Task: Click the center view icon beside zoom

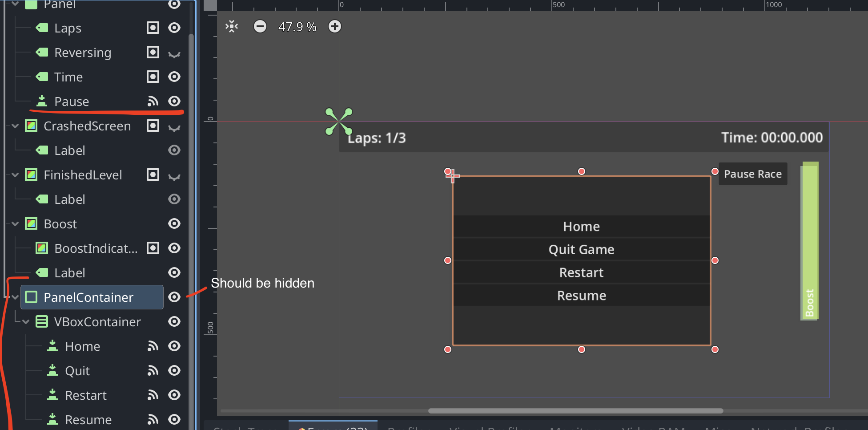Action: point(232,27)
